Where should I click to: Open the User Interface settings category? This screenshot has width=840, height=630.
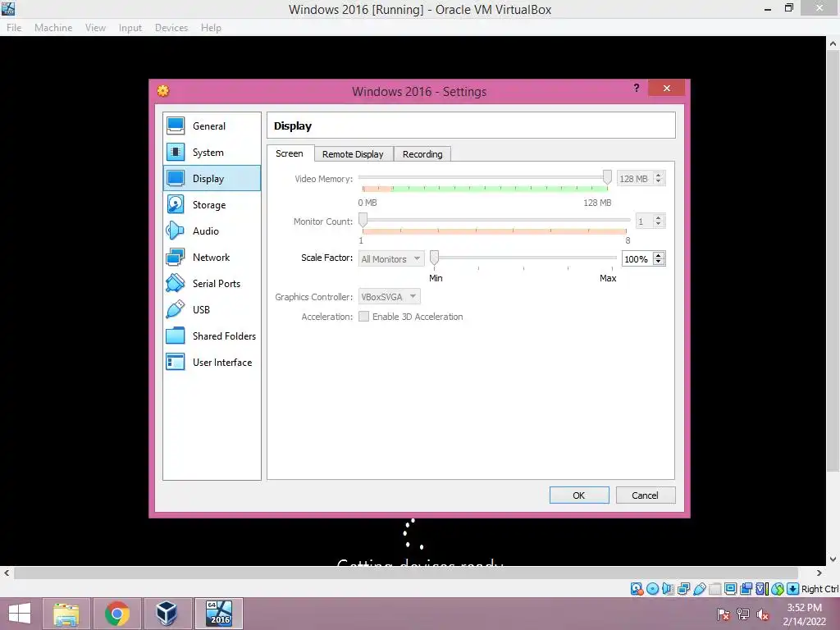pos(212,362)
